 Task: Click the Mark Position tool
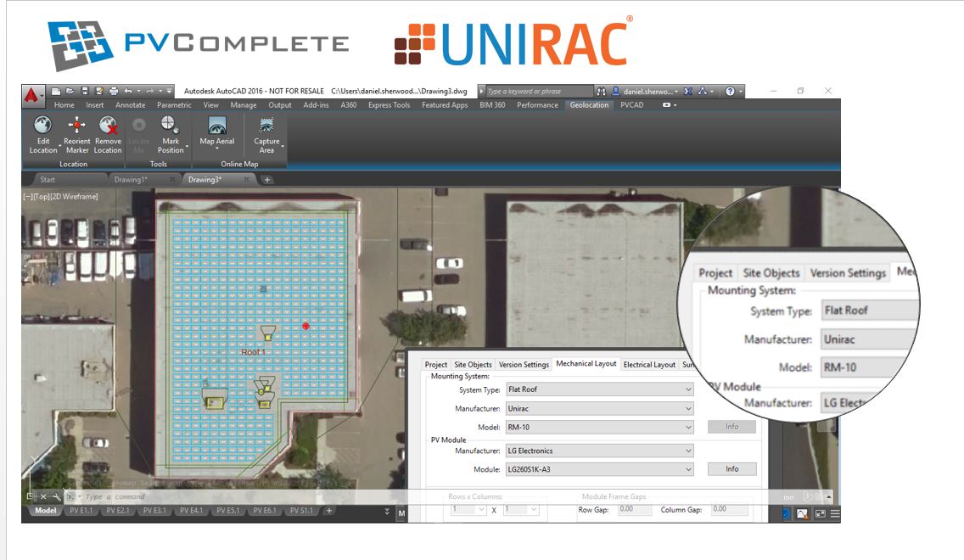171,135
